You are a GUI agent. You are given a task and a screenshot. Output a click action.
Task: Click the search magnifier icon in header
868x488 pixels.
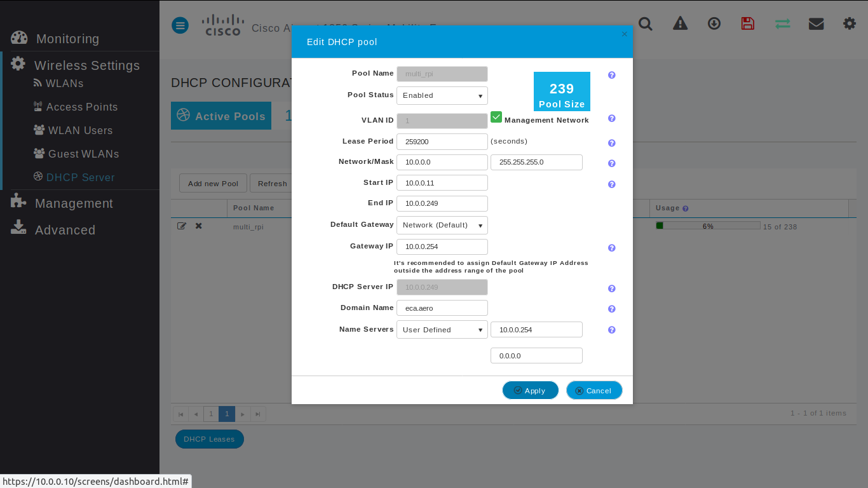(646, 24)
